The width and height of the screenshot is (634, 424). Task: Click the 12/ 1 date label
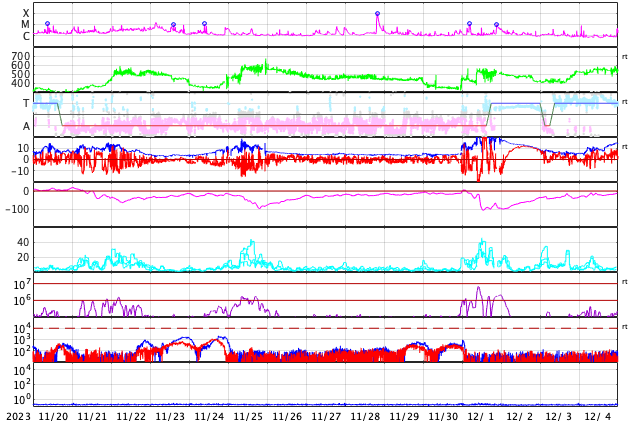click(481, 416)
